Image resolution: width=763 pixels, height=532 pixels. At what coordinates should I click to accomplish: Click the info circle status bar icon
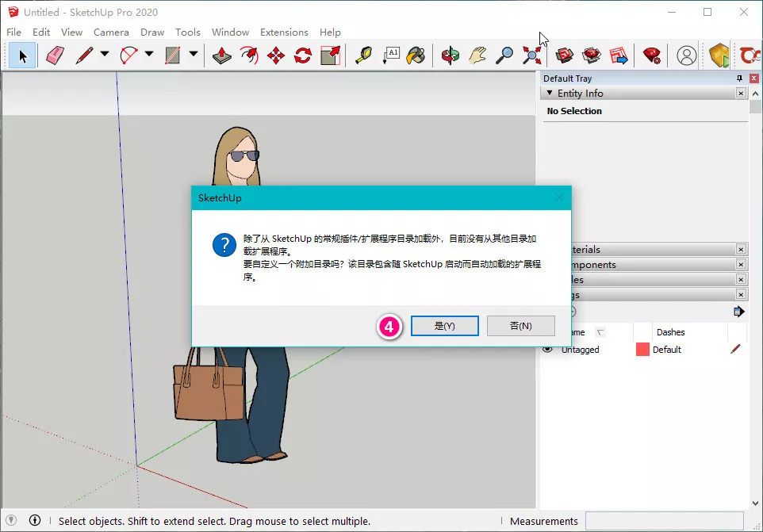35,520
